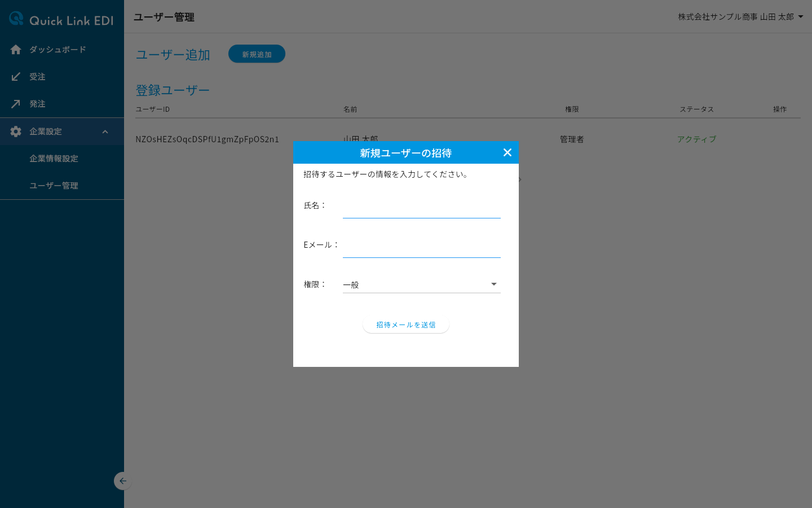Click the home icon beside ダッシュボード
Image resolution: width=812 pixels, height=508 pixels.
tap(16, 50)
